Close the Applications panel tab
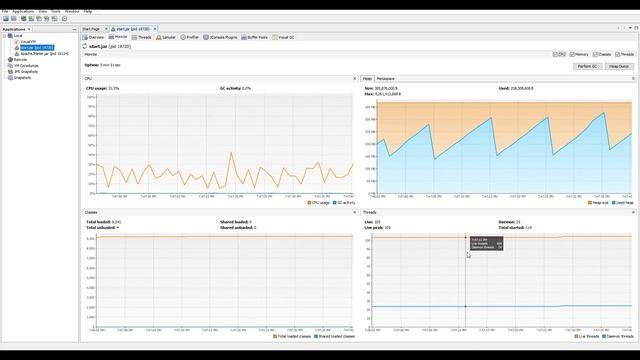The height and width of the screenshot is (360, 640). [x=29, y=29]
